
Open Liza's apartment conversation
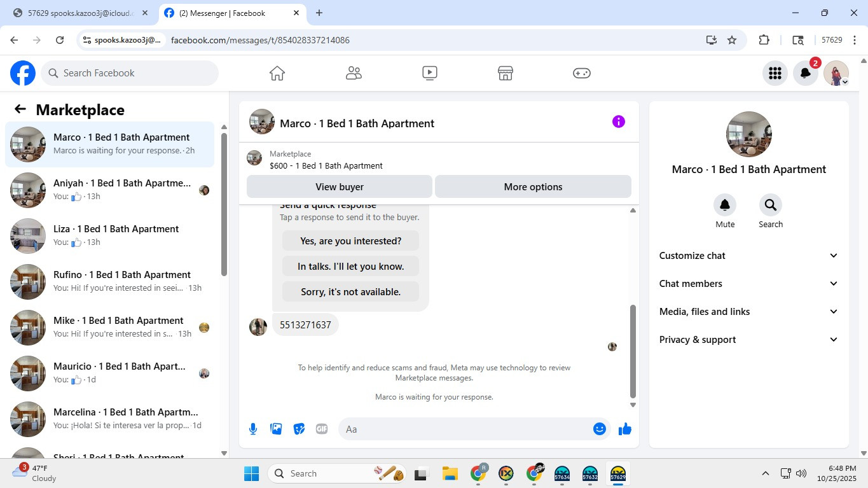[x=110, y=236]
